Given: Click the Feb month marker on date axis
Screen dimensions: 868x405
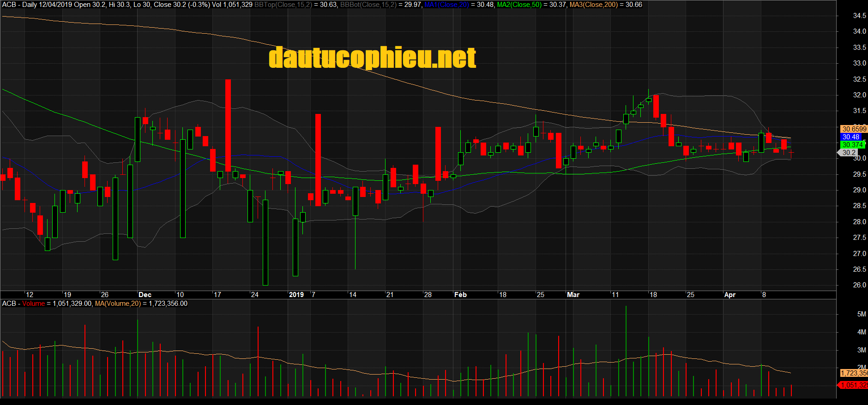Looking at the screenshot, I should (460, 295).
